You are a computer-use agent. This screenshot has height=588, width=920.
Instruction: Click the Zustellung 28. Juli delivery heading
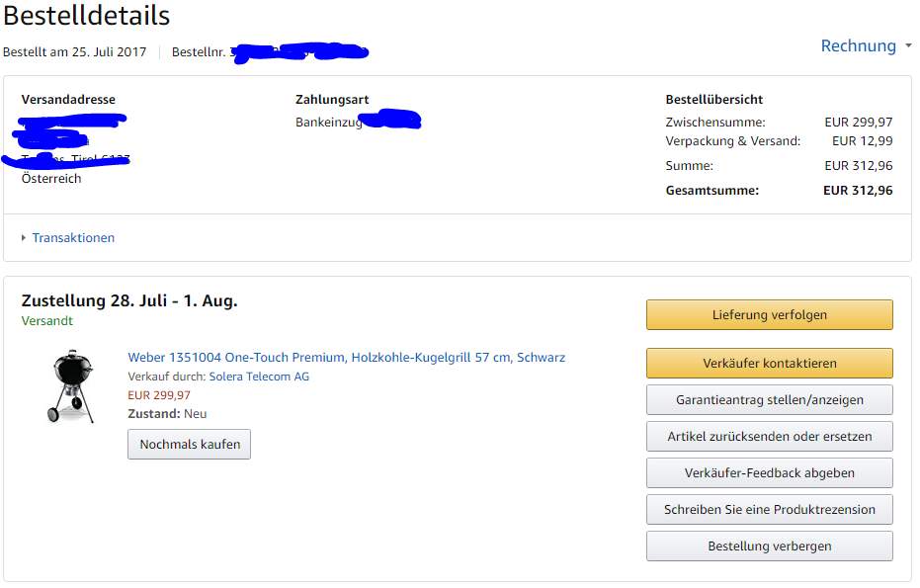(129, 301)
